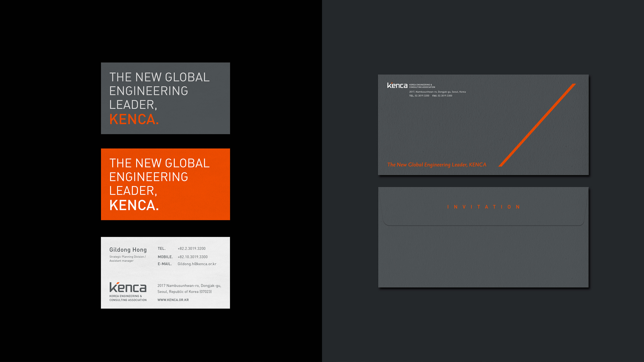The width and height of the screenshot is (644, 362).
Task: Click "TEL. 02.3019.3200" on the envelope
Action: click(419, 96)
